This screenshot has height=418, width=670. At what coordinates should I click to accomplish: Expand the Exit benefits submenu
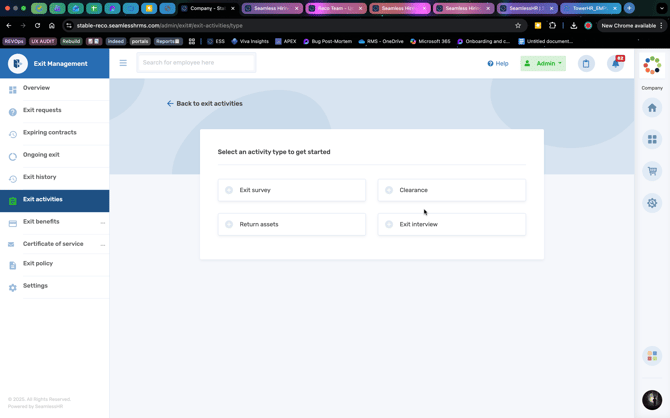(102, 222)
